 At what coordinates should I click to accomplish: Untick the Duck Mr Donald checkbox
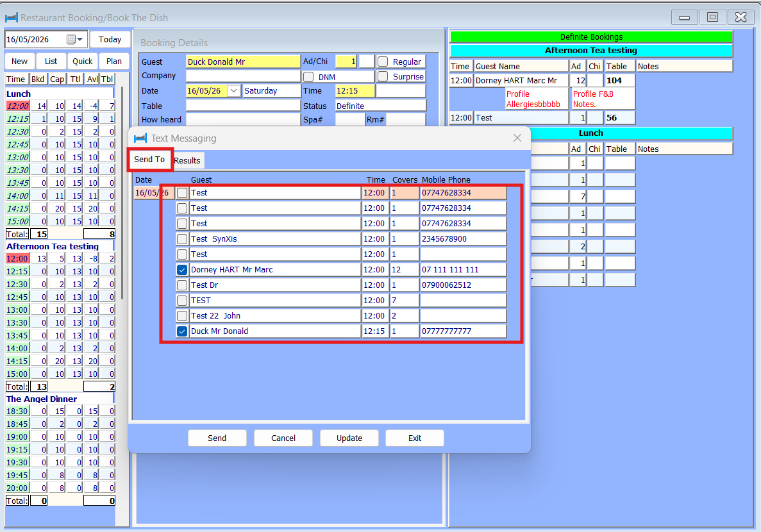pyautogui.click(x=182, y=331)
